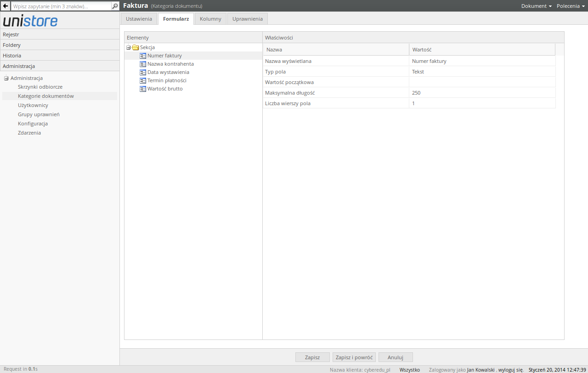Click the Maksymalna długość property label
Screen dimensions: 588x373
pyautogui.click(x=290, y=93)
